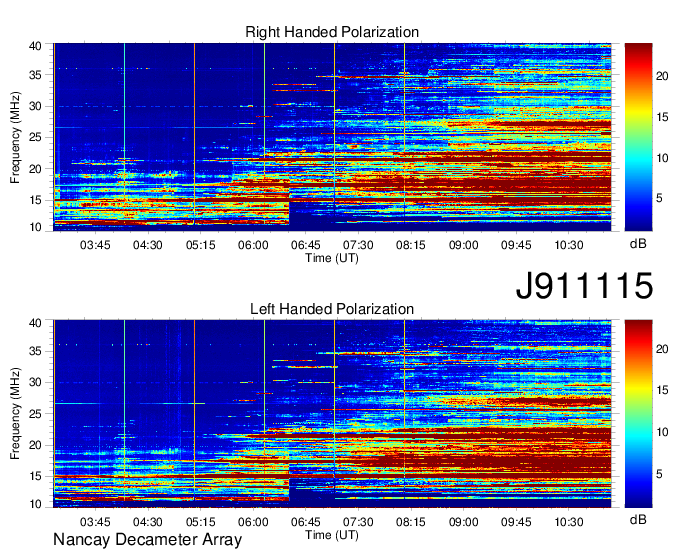Click the Left Handed plot's color bar

tap(638, 414)
